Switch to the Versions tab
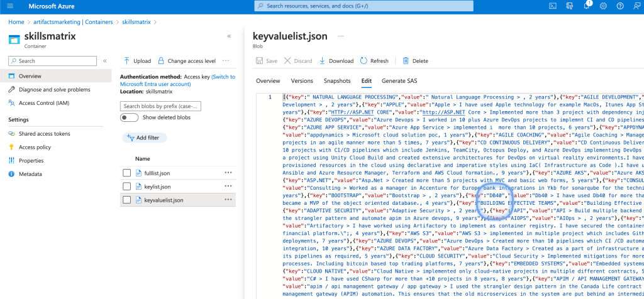Screen dimensions: 644x299 click(302, 81)
